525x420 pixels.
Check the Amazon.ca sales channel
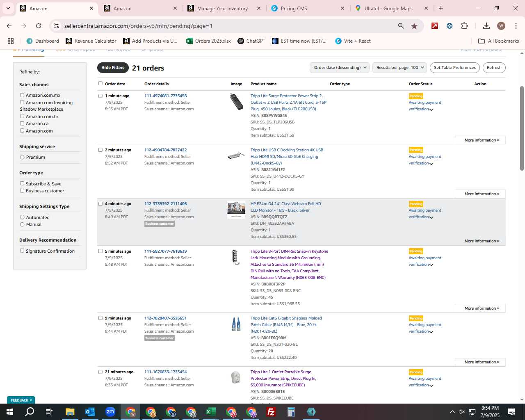coord(22,123)
